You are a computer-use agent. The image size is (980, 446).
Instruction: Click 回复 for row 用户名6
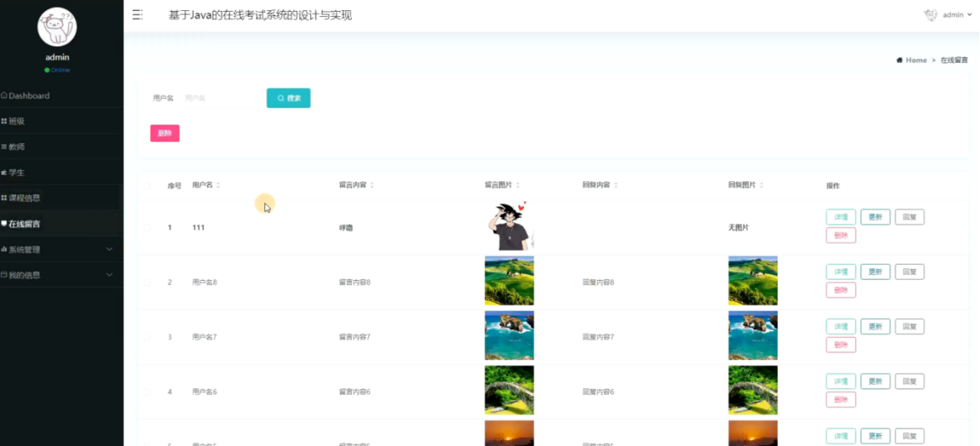pos(910,381)
